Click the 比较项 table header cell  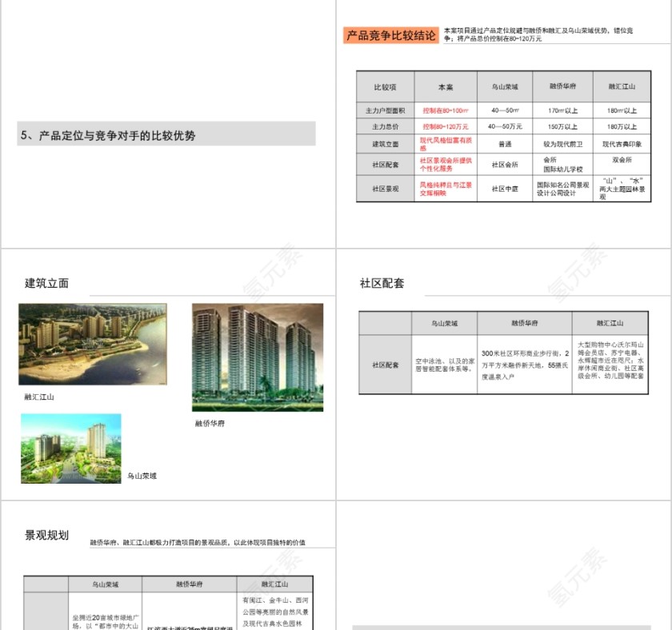[x=382, y=87]
